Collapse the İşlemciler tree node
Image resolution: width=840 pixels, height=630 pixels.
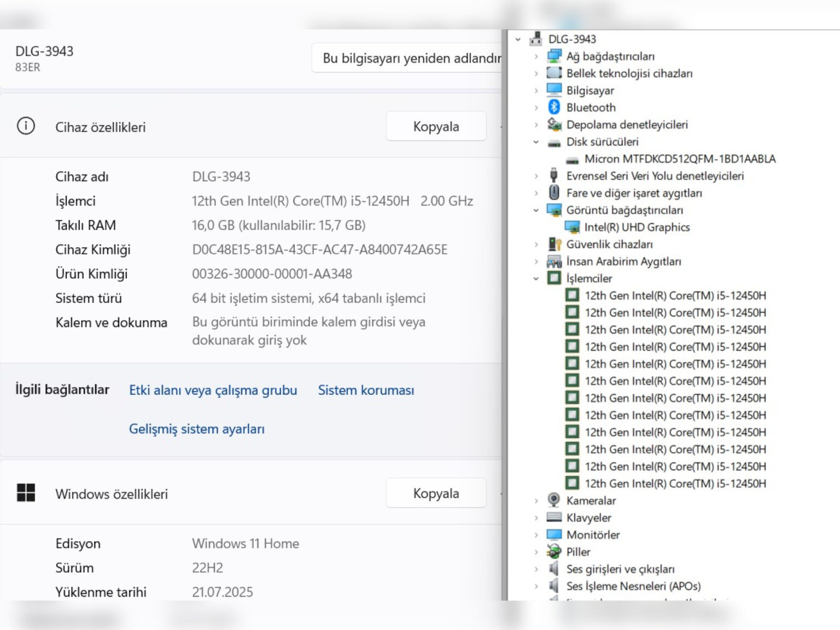pos(536,278)
